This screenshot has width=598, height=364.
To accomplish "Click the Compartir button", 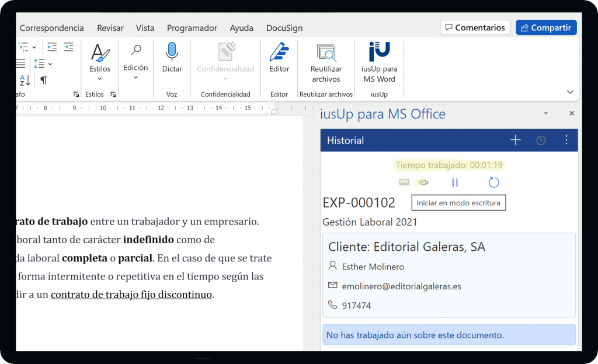I will [x=546, y=27].
